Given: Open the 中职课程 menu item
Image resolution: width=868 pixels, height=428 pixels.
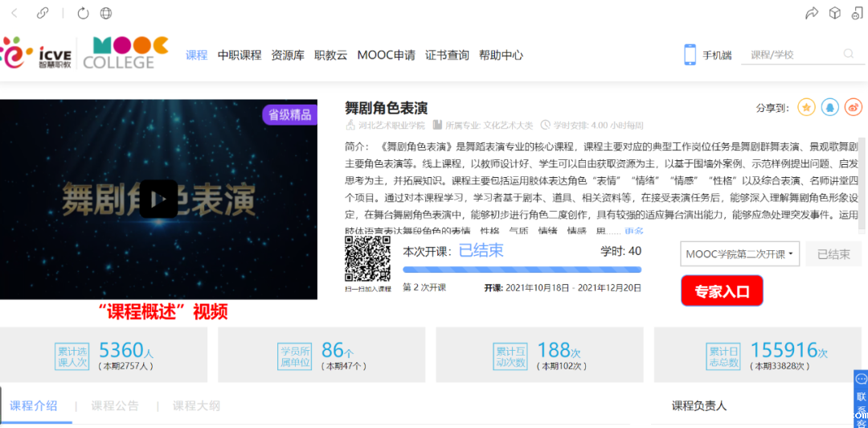Looking at the screenshot, I should (x=240, y=56).
